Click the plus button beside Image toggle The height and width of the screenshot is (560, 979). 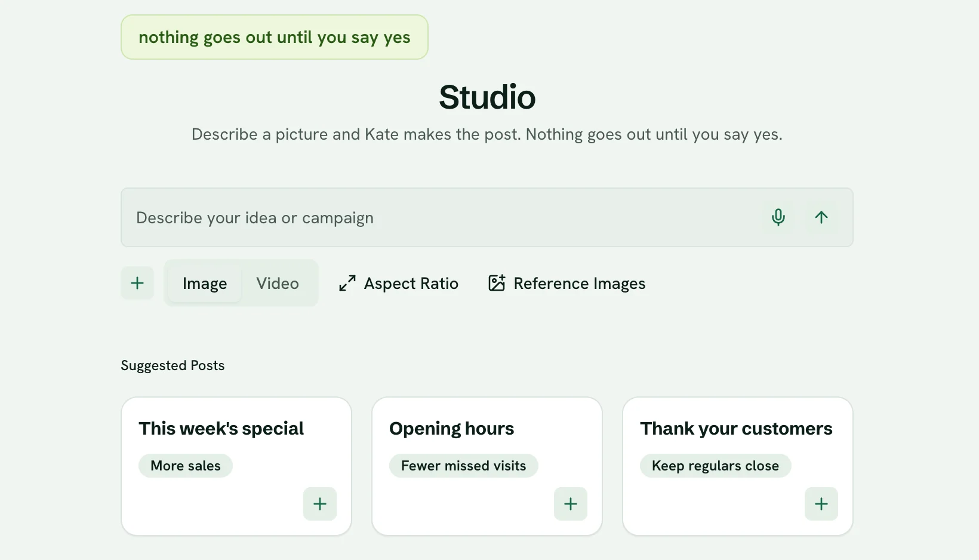[x=137, y=283]
